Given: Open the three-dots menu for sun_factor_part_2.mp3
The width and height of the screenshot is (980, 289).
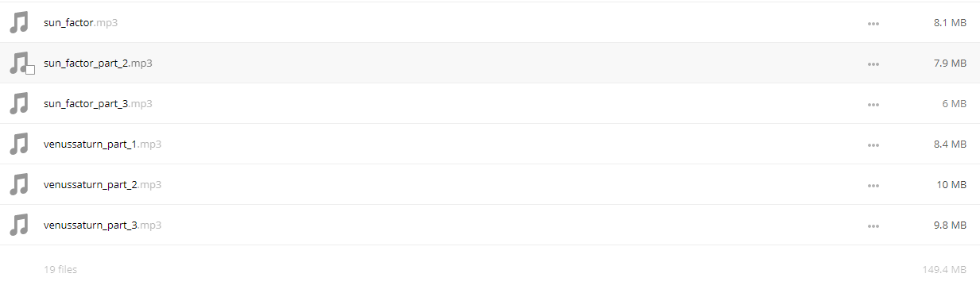Looking at the screenshot, I should coord(873,64).
